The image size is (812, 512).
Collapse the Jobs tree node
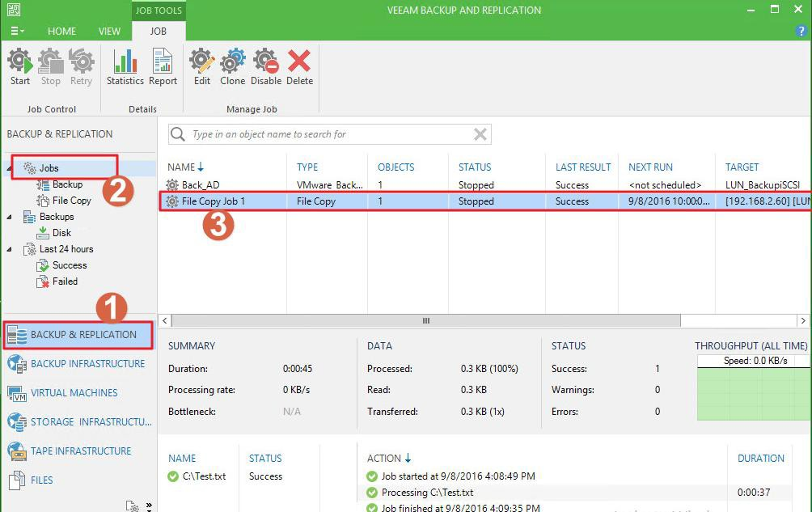coord(11,168)
